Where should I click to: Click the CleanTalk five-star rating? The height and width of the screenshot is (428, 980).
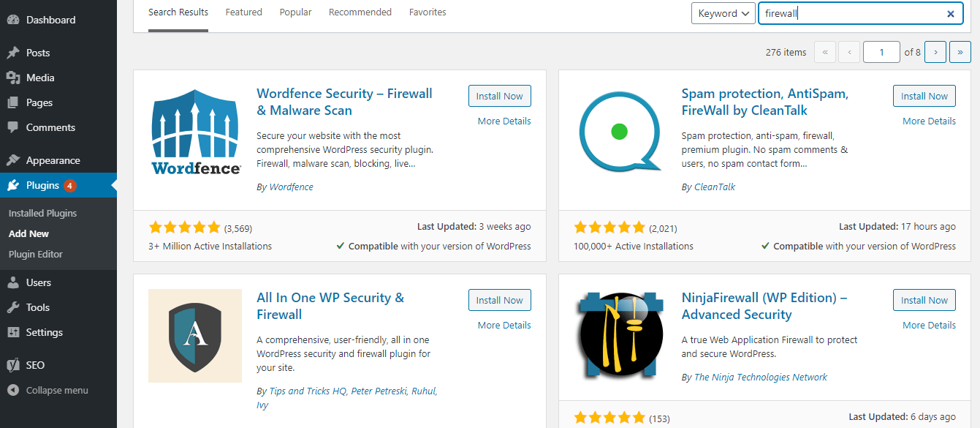[x=609, y=228]
